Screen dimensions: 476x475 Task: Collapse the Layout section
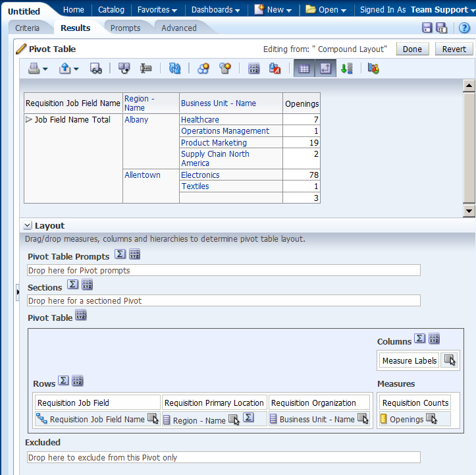(27, 225)
